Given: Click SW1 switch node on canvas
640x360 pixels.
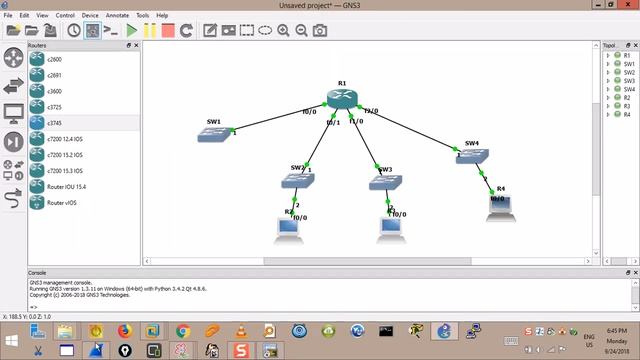Looking at the screenshot, I should click(x=214, y=135).
